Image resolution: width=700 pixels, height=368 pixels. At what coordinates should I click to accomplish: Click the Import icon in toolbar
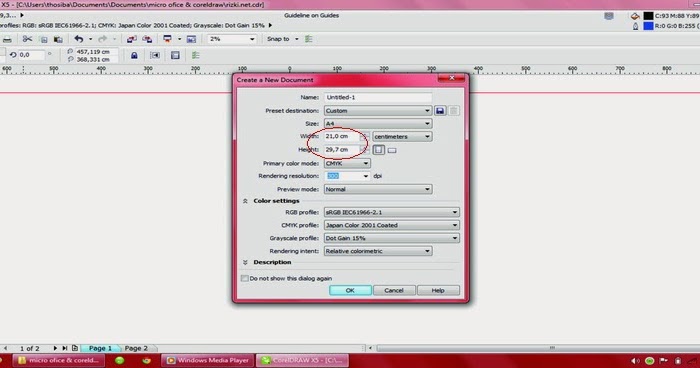[x=131, y=39]
